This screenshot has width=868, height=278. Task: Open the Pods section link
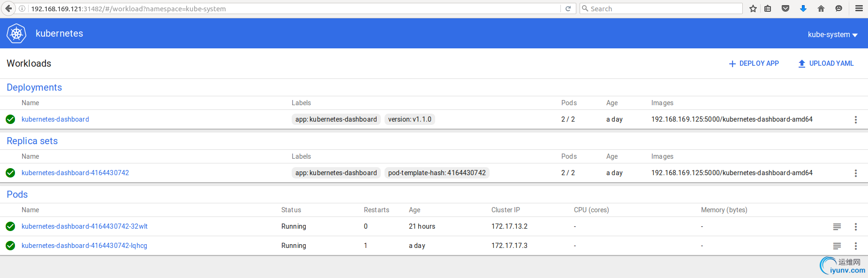coord(17,194)
